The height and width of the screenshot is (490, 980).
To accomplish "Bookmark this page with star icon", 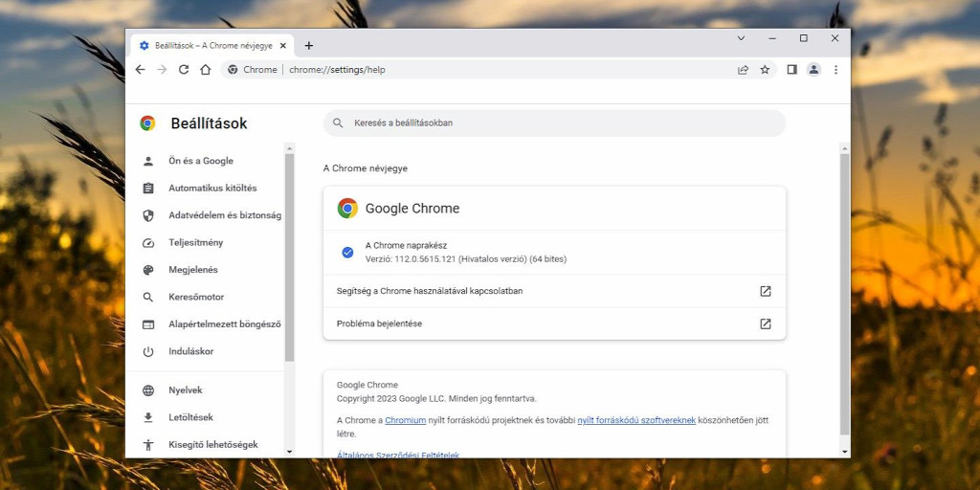I will (765, 70).
